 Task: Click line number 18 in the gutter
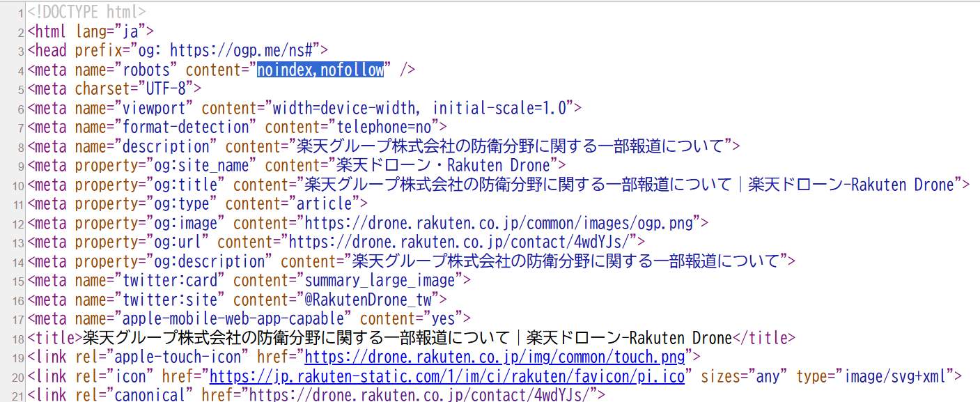pos(18,340)
